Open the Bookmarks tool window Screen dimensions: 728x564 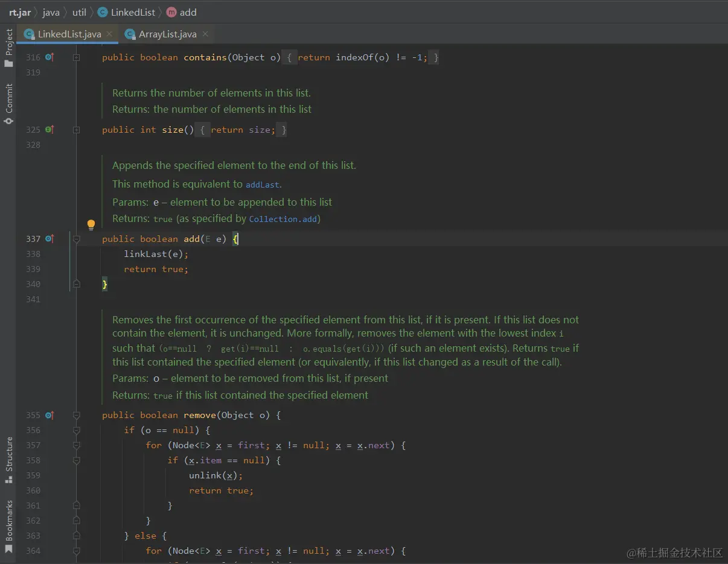(8, 527)
